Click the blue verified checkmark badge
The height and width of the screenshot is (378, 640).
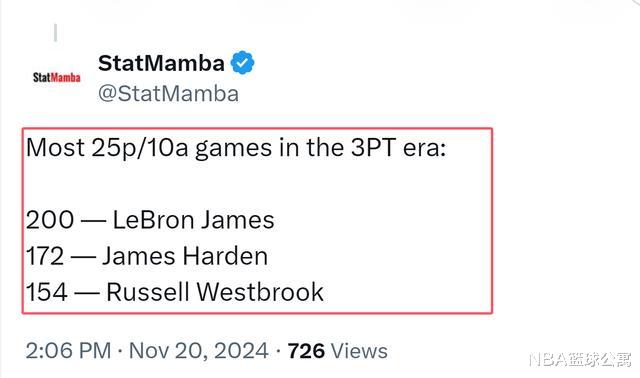242,62
